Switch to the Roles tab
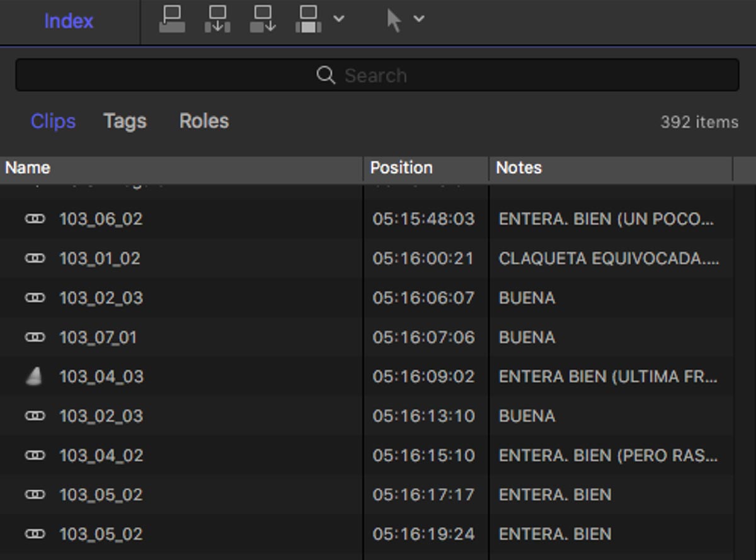Viewport: 756px width, 560px height. click(204, 121)
